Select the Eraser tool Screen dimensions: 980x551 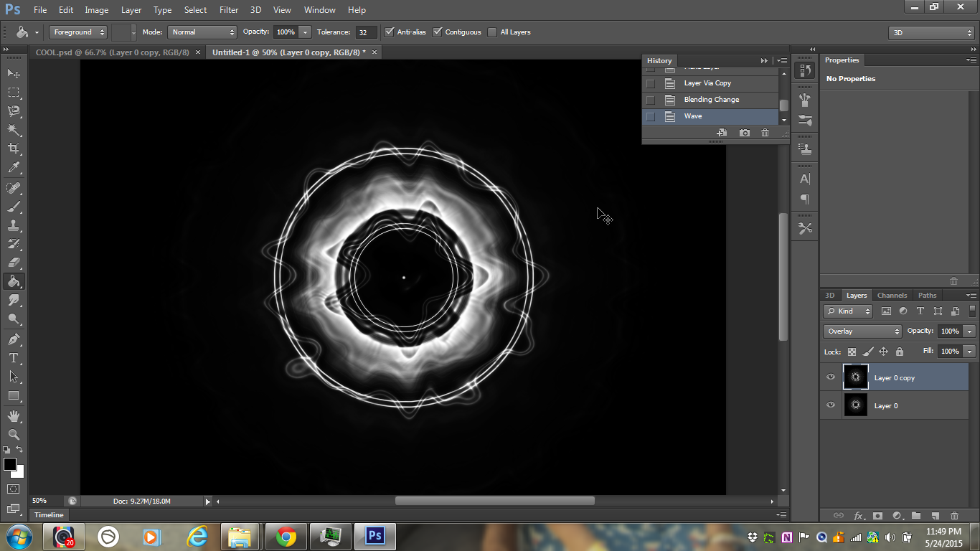[14, 263]
